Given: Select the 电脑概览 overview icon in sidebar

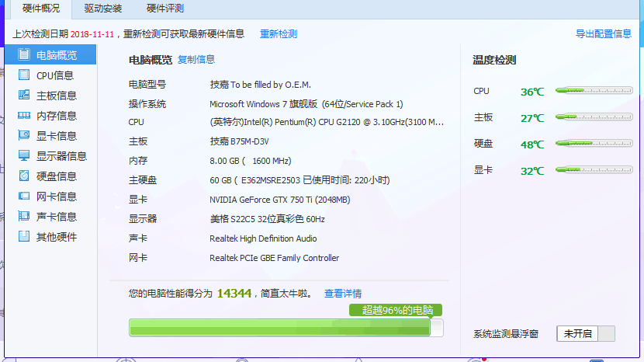Looking at the screenshot, I should coord(24,54).
